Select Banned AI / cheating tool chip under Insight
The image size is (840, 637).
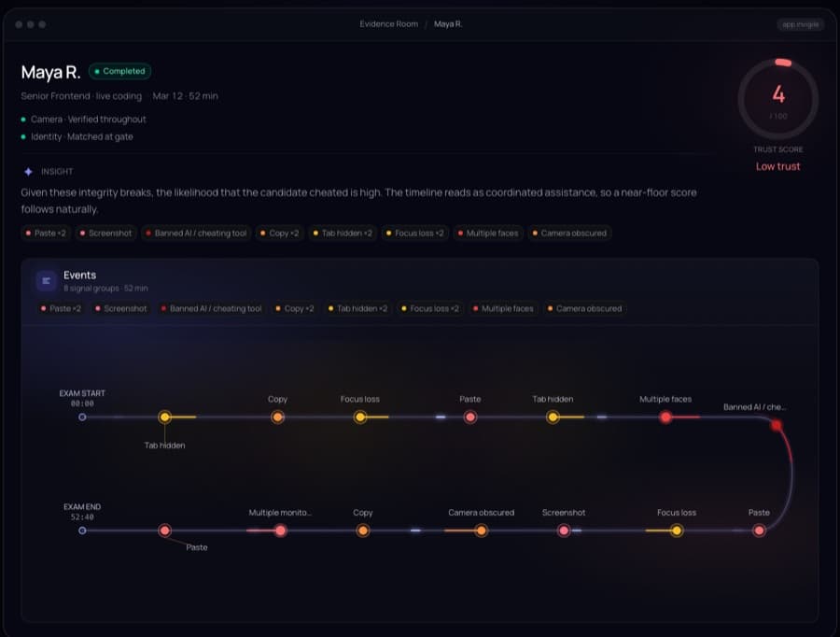click(196, 234)
